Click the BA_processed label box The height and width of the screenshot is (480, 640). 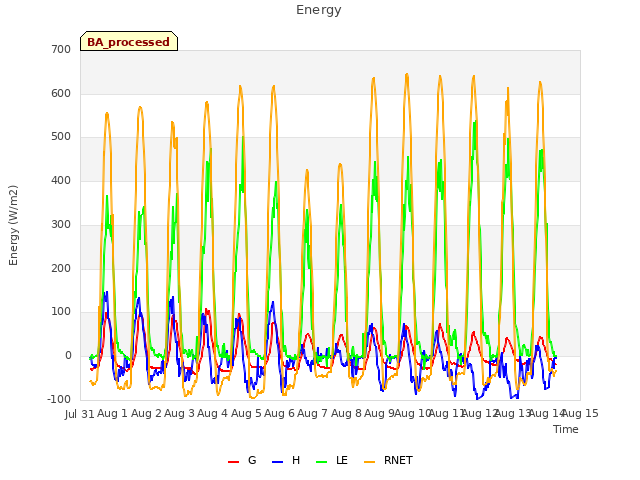(x=129, y=41)
